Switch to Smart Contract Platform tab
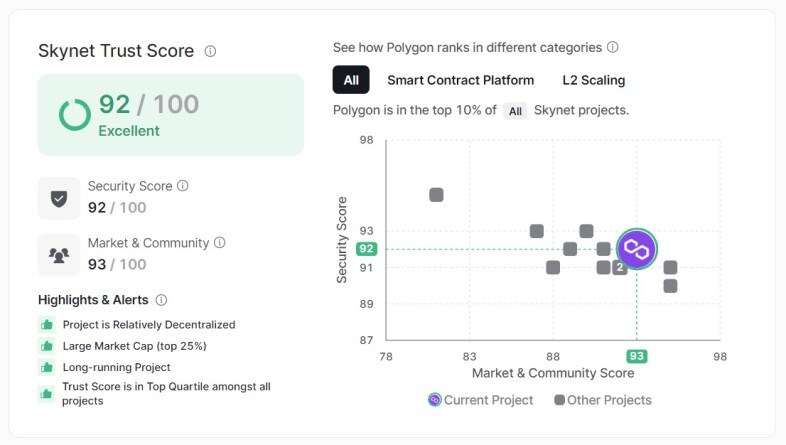Screen dimensions: 786x445 tap(461, 80)
